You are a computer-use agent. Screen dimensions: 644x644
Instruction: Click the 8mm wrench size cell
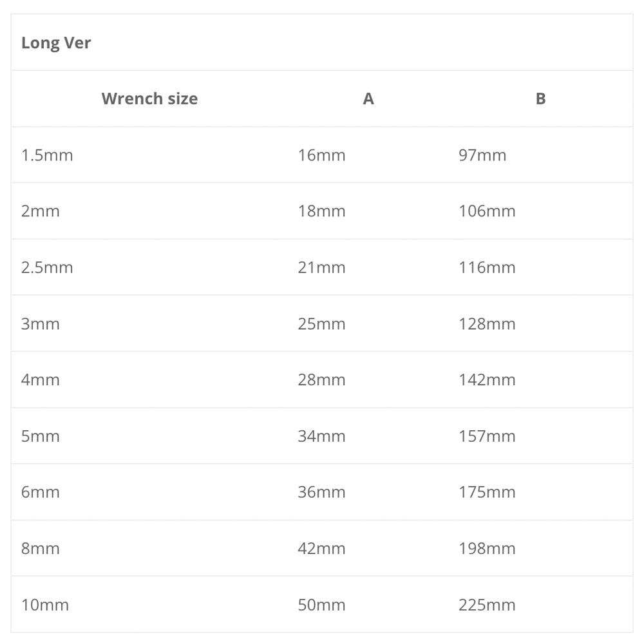click(x=41, y=549)
